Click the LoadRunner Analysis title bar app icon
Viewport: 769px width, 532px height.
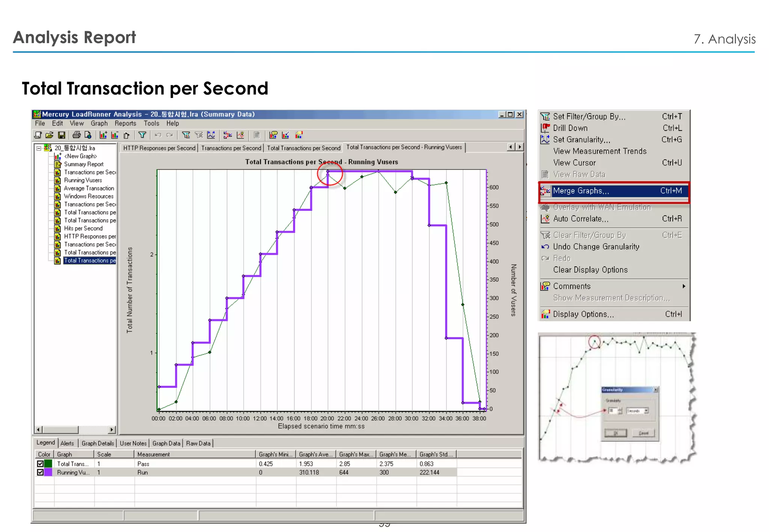[37, 114]
